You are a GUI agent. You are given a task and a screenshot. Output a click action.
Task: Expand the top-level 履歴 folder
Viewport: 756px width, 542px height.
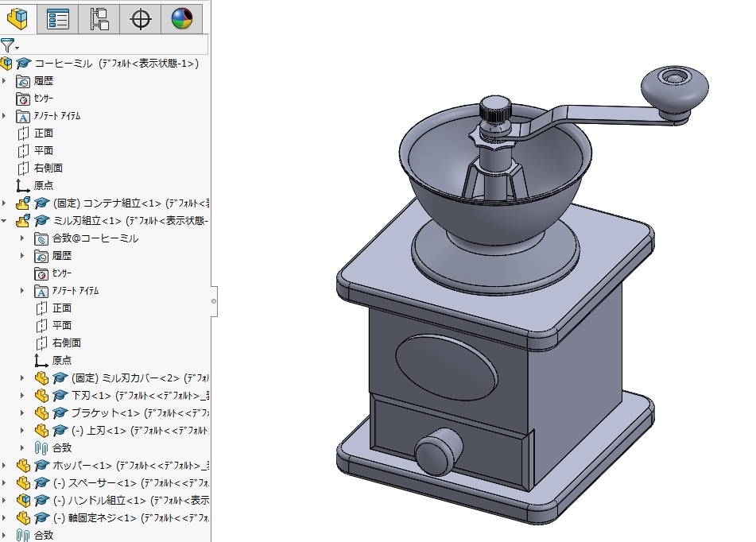(5, 81)
